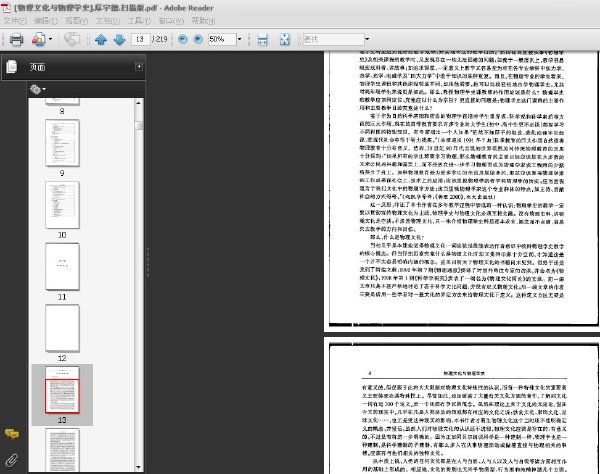Open the Find options dropdown arrow

tap(367, 39)
